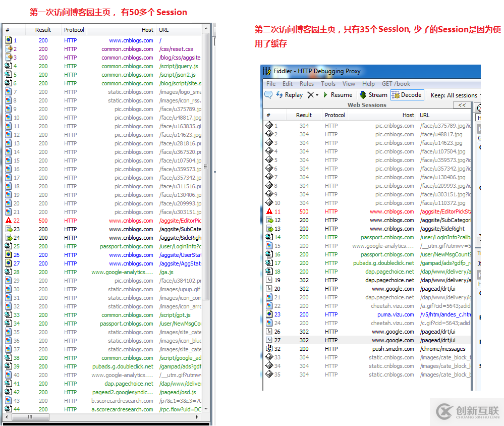Click left list horizontal scrollbar thumb
Image resolution: width=504 pixels, height=426 pixels.
click(31, 417)
